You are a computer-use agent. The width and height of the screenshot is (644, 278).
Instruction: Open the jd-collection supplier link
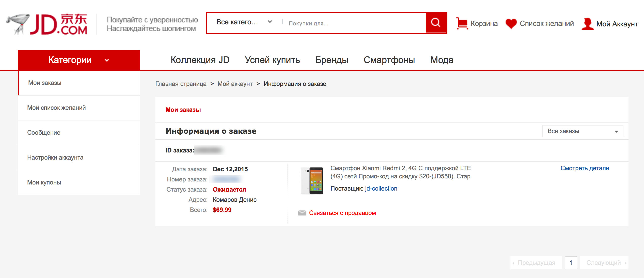pos(381,189)
